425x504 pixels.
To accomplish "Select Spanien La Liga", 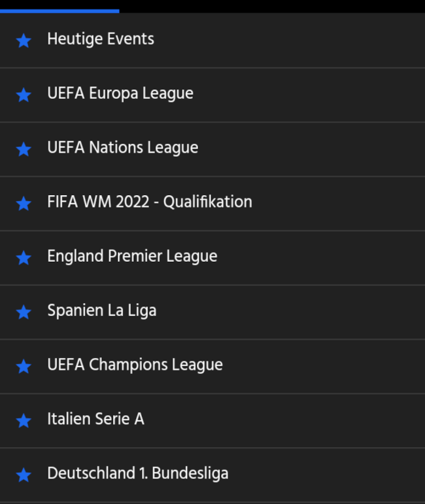I will 102,311.
